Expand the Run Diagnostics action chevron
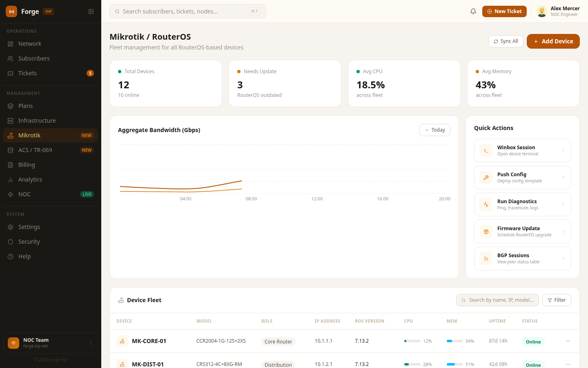This screenshot has height=368, width=588. tap(563, 204)
